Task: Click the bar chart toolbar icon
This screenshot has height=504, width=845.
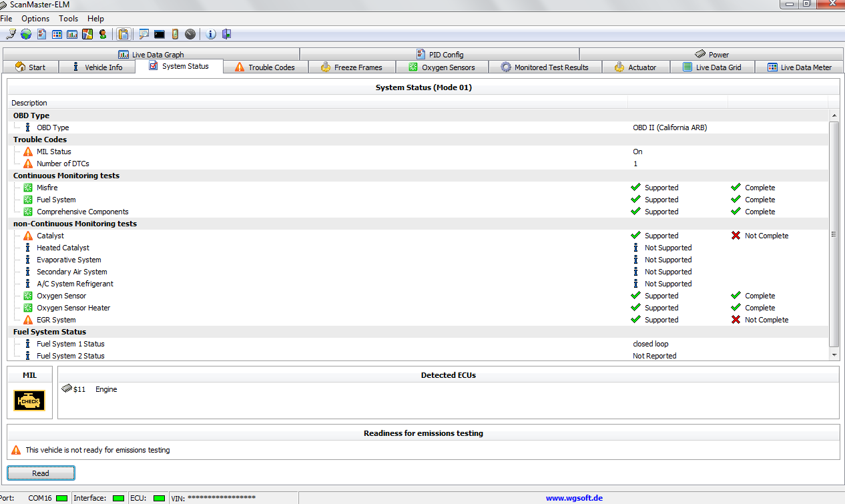Action: (x=72, y=34)
